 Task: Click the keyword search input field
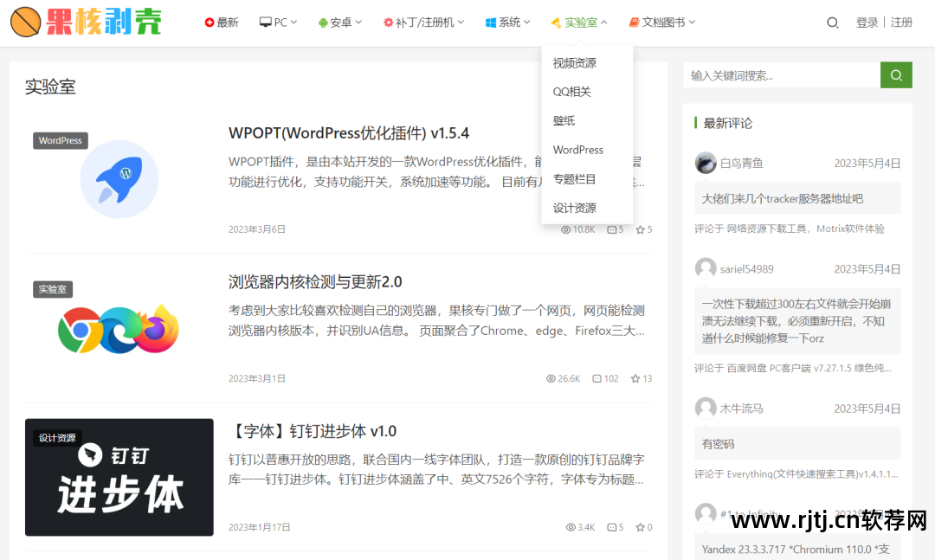coord(779,74)
